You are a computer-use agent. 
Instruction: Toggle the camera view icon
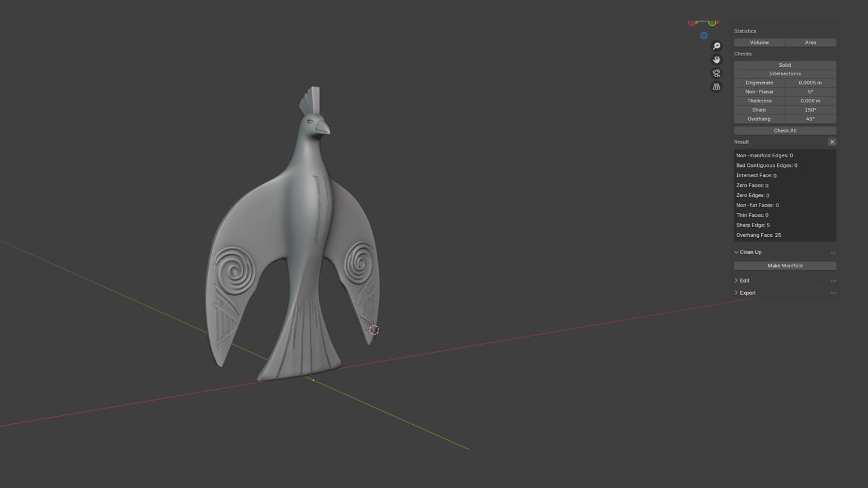tap(716, 73)
